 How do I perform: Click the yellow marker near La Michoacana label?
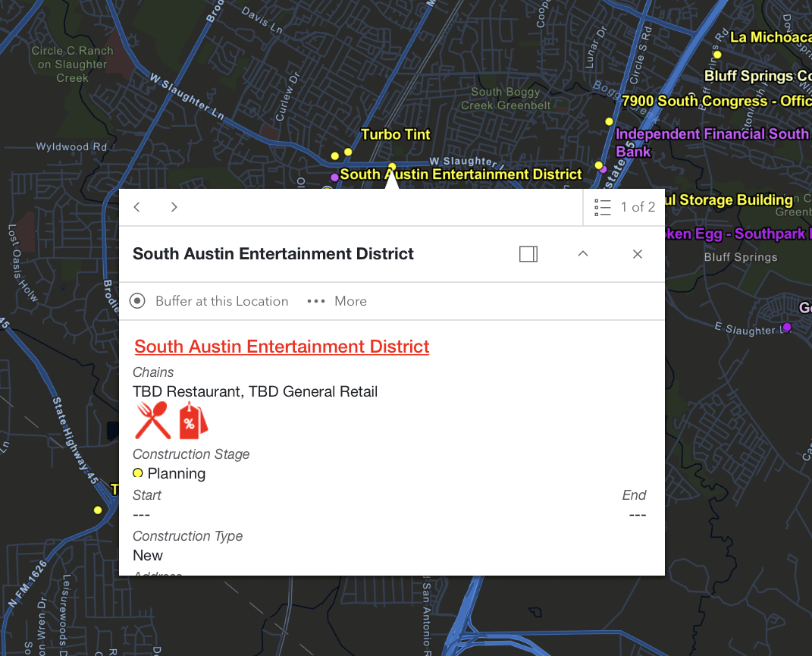tap(717, 55)
